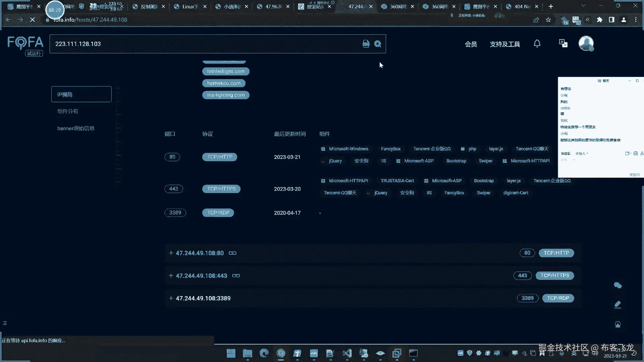This screenshot has width=644, height=362.
Task: Expand the 47.244.49.108:3389 row
Action: pyautogui.click(x=171, y=298)
